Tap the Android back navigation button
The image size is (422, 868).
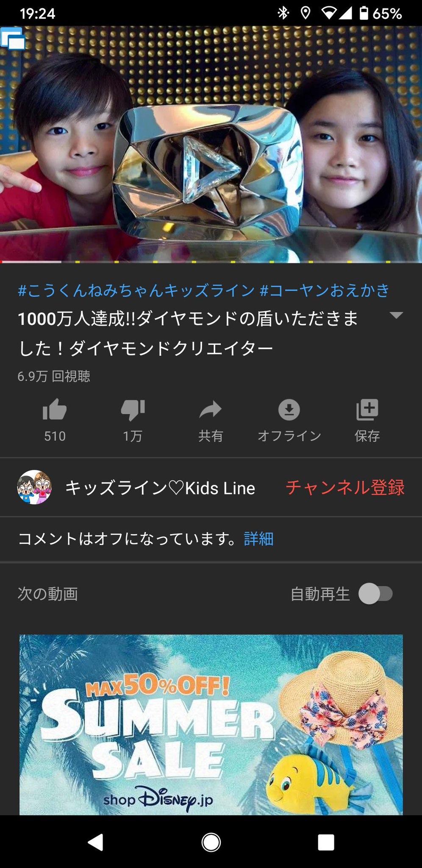(96, 842)
